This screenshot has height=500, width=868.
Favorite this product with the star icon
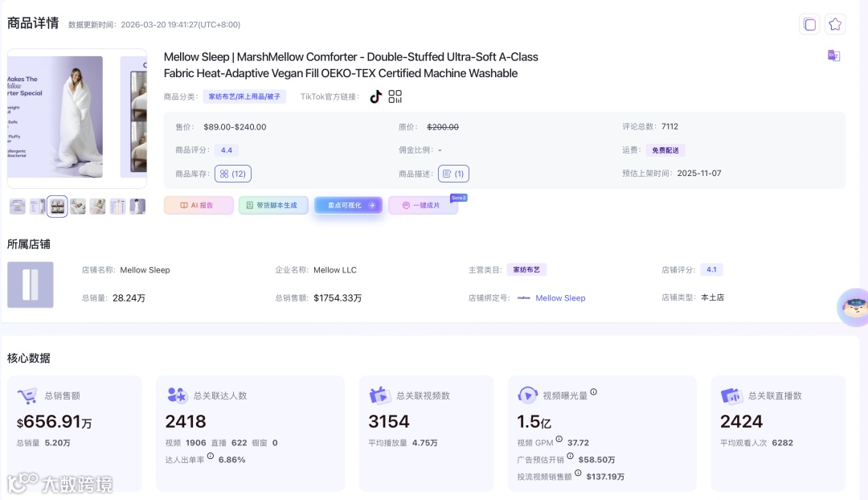point(835,24)
